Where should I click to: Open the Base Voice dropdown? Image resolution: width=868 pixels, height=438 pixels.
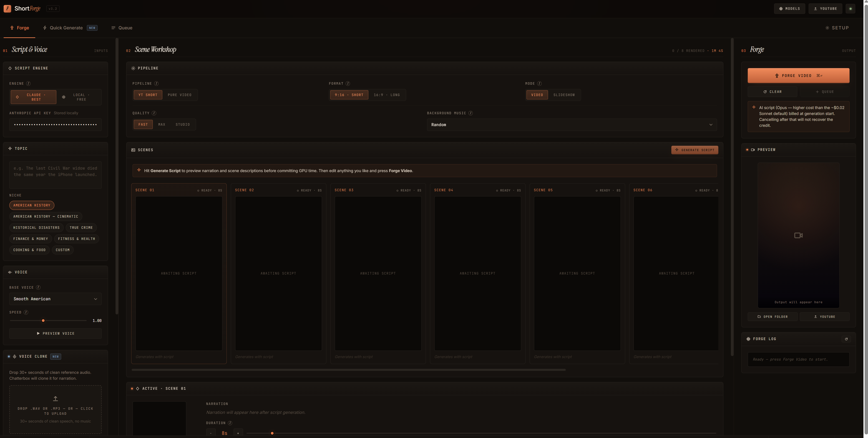pos(55,299)
